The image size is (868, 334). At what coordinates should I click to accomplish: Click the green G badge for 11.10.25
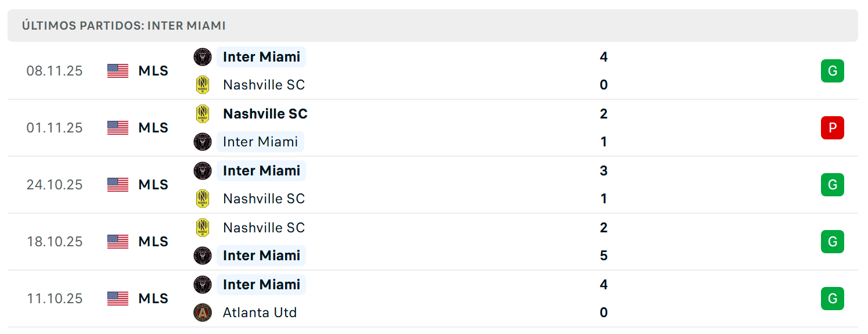832,299
